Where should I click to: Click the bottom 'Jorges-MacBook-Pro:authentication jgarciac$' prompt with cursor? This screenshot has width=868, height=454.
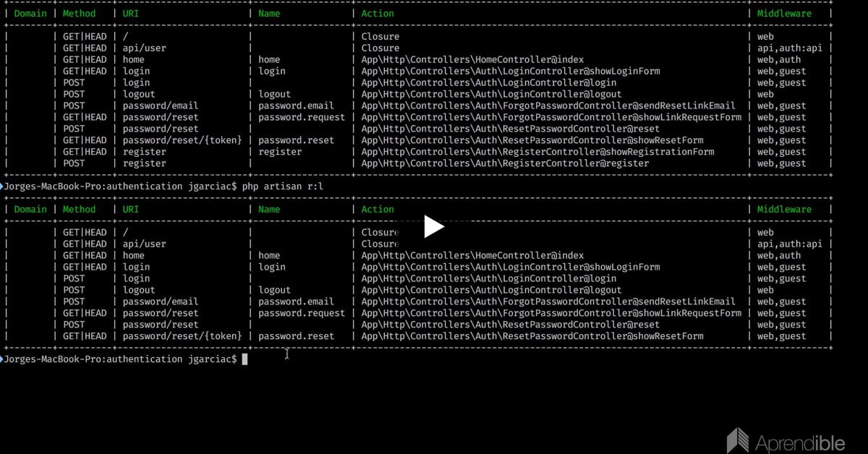point(120,359)
